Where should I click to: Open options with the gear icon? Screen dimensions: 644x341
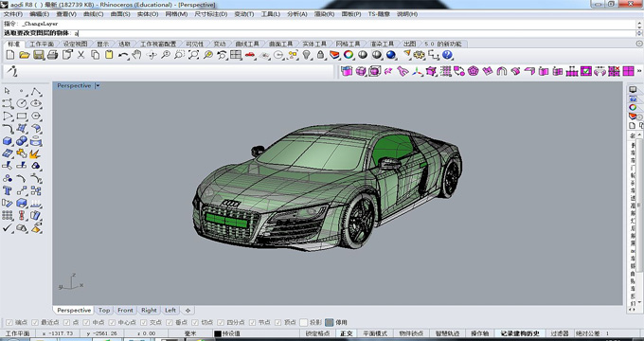(420, 55)
